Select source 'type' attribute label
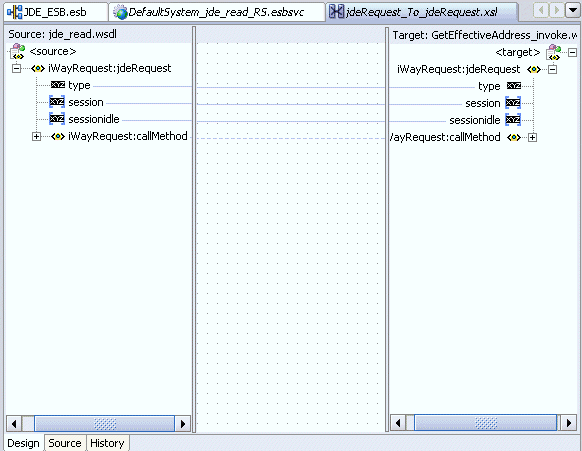Viewport: 582px width, 451px height. click(79, 85)
